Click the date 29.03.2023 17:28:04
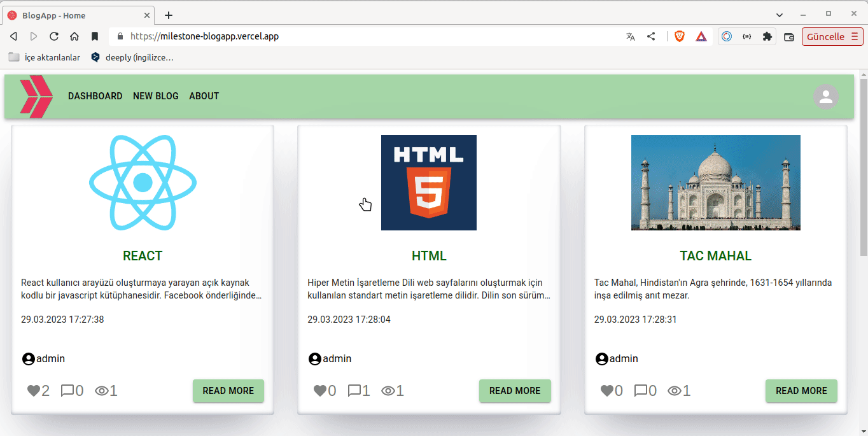This screenshot has height=436, width=868. (x=349, y=320)
